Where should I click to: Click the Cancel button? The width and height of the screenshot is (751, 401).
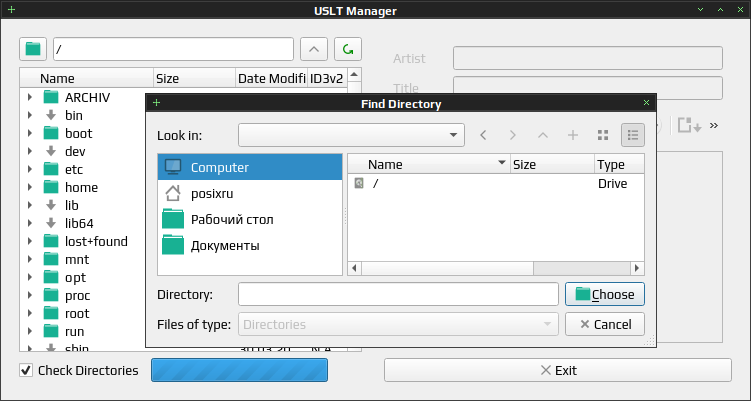605,324
